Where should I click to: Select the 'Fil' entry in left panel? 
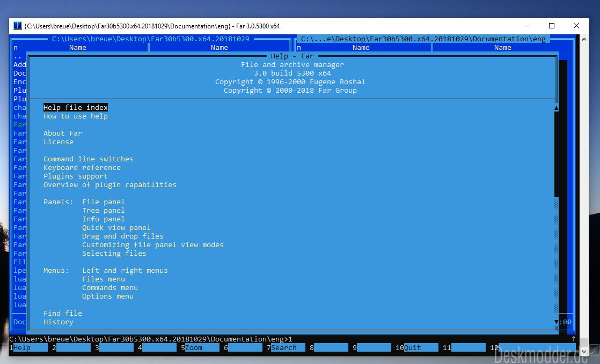[20, 262]
